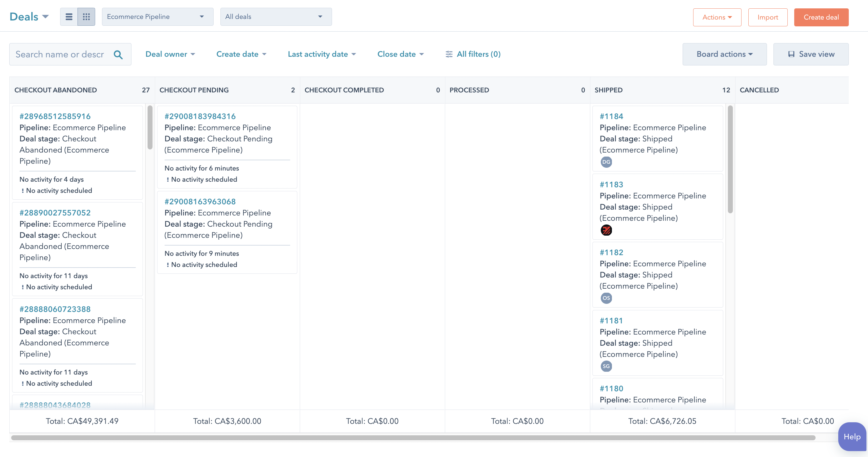The width and height of the screenshot is (868, 457).
Task: Click the Save view button
Action: click(x=811, y=54)
